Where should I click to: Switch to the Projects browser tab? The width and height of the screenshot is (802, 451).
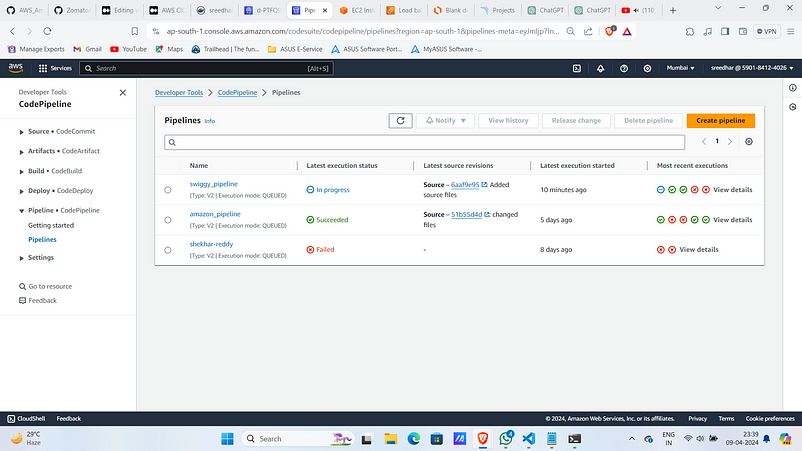tap(498, 10)
